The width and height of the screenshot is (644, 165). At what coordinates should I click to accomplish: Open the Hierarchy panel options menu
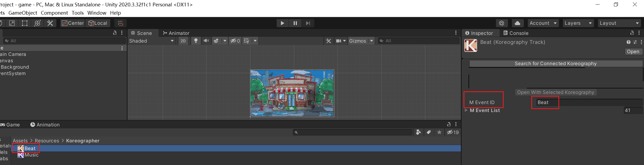(x=122, y=33)
